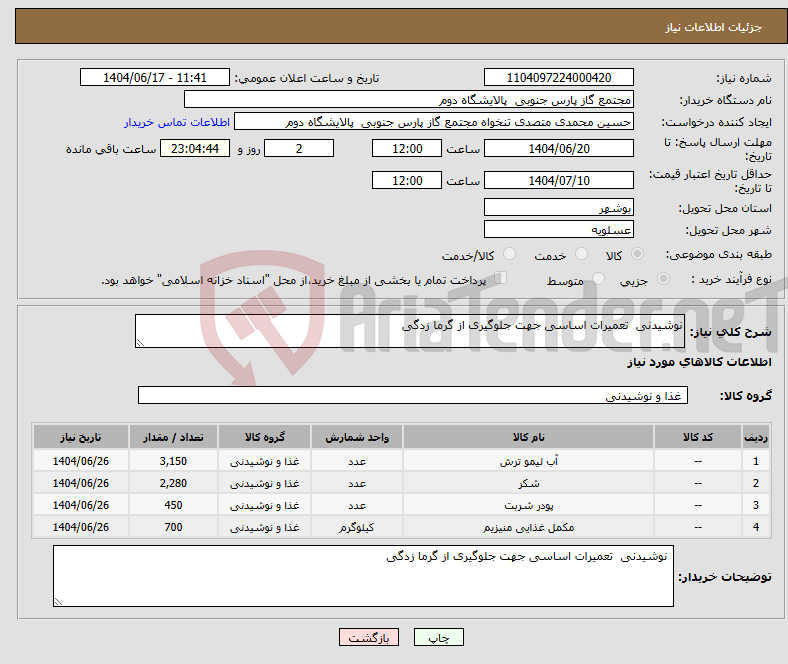788x664 pixels.
Task: Click the شهر محل تحویل field عسلویه
Action: [558, 230]
